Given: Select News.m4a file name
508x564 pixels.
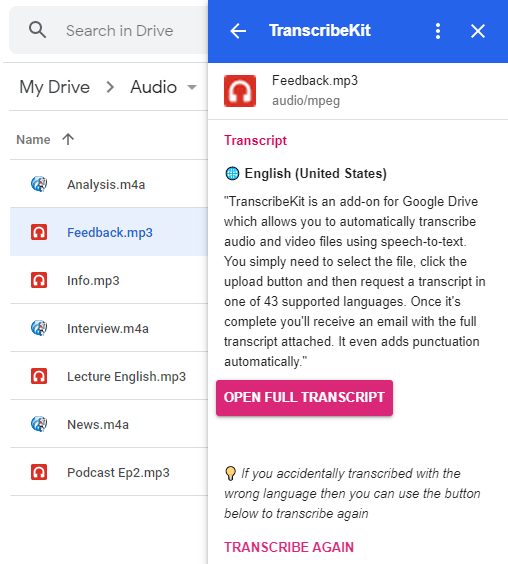Looking at the screenshot, I should pos(98,424).
